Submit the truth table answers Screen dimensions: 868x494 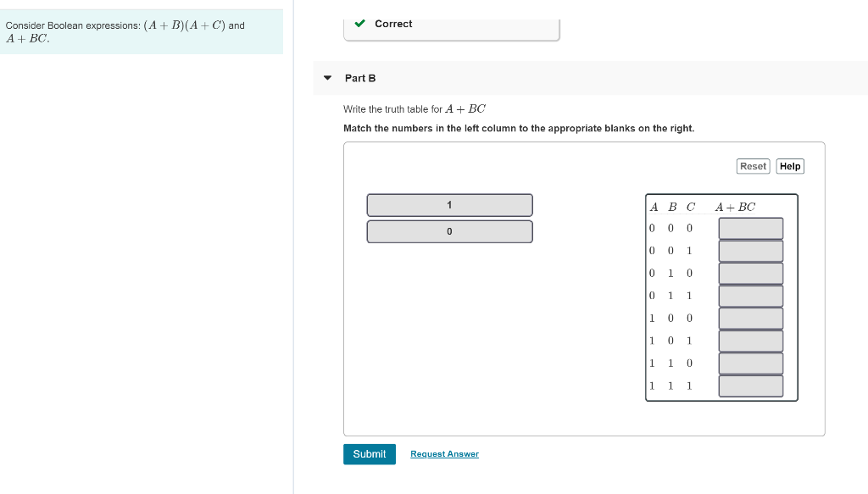369,454
